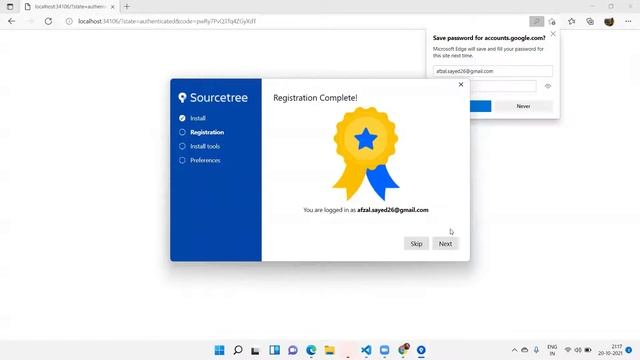The image size is (640, 360).
Task: Open taskbar Search magnifier
Action: coord(238,350)
